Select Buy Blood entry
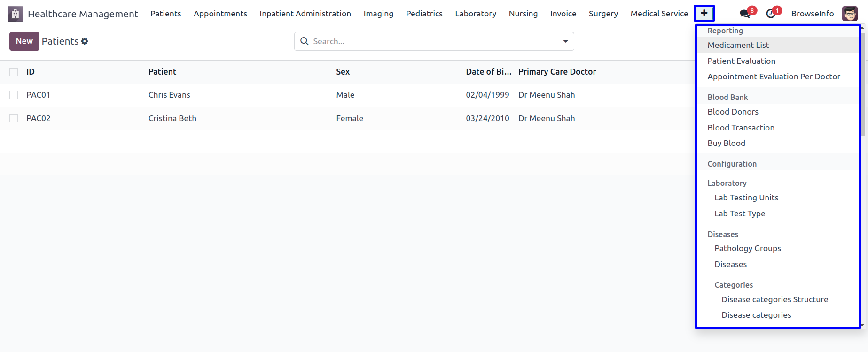Viewport: 868px width, 352px height. tap(777, 143)
